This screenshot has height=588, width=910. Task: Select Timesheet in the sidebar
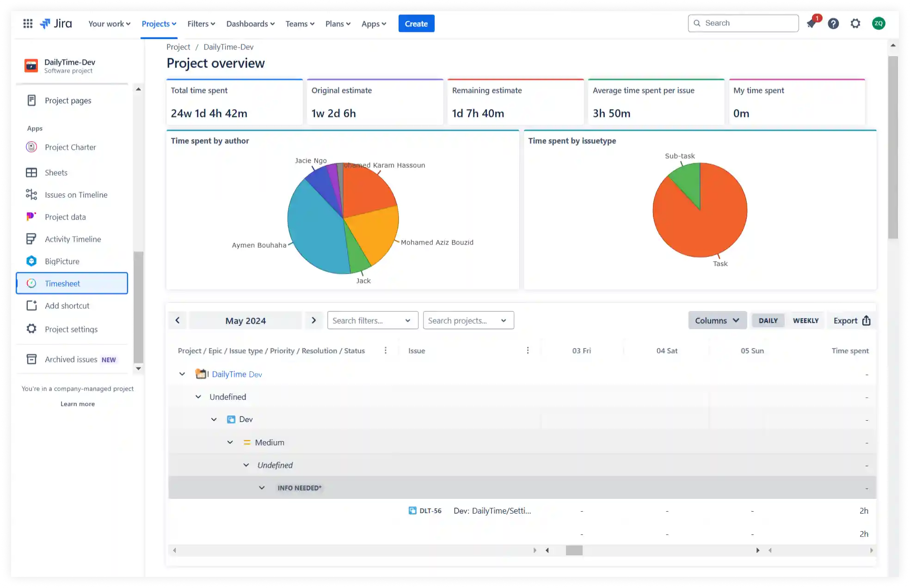[72, 283]
